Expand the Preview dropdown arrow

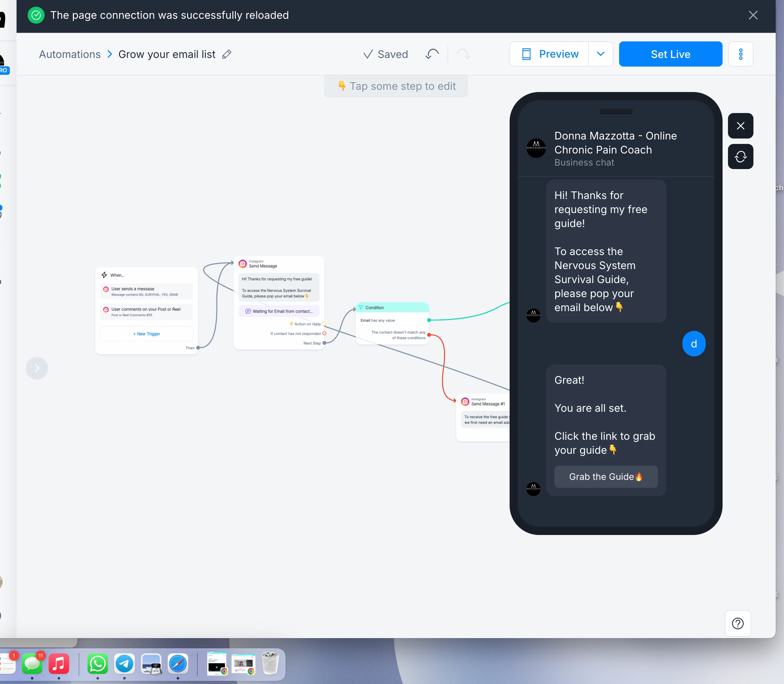coord(601,54)
